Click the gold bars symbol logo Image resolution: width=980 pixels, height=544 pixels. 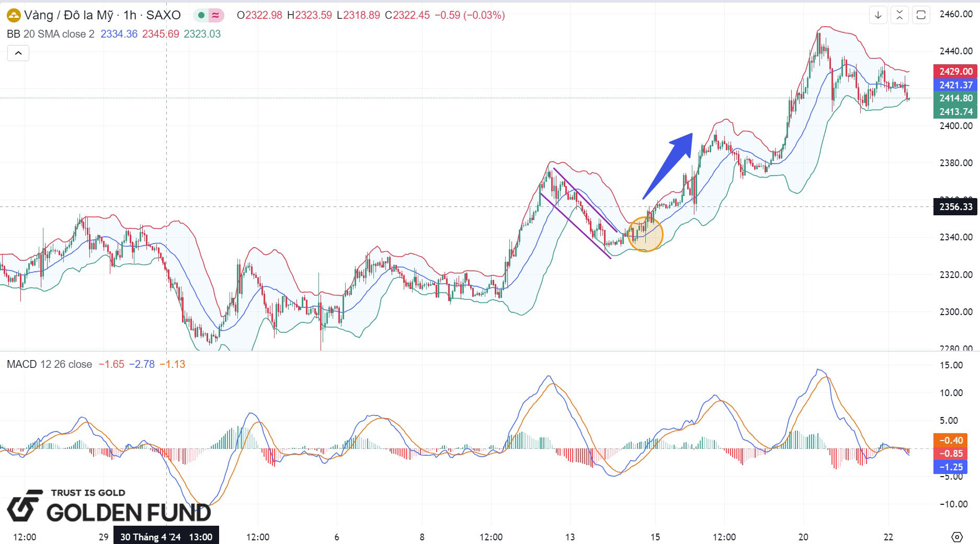(13, 15)
